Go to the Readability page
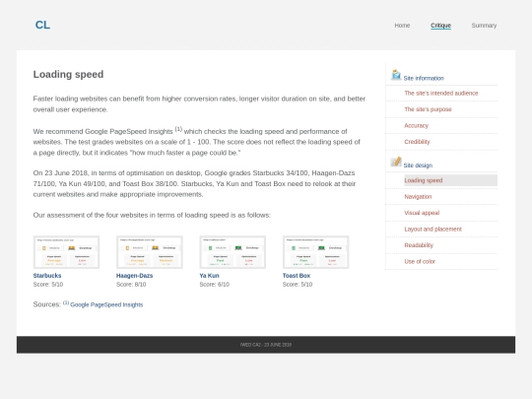 click(419, 245)
